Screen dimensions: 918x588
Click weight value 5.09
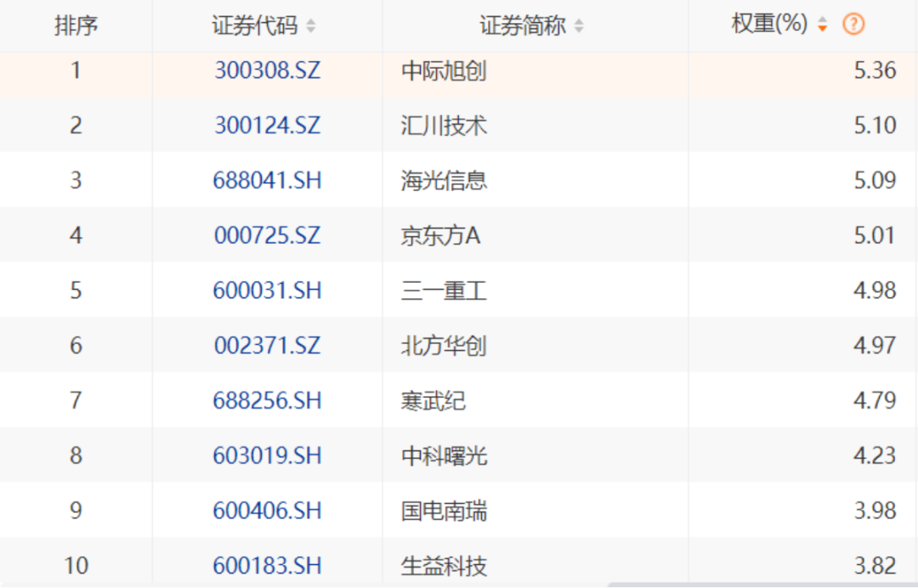point(875,181)
